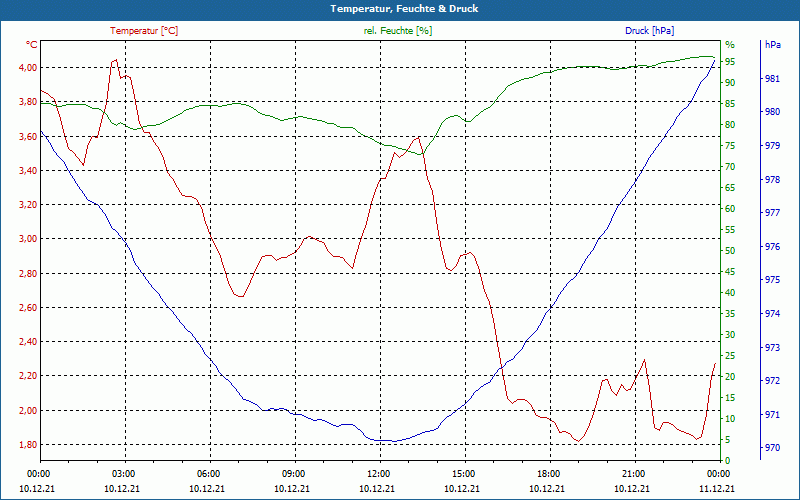Select the '3,00' temperature axis value
This screenshot has width=800, height=500.
click(28, 239)
